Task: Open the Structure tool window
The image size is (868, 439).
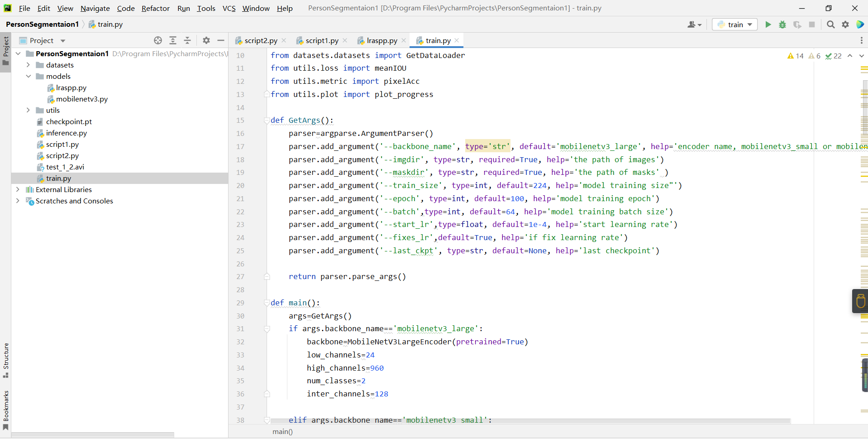Action: point(6,360)
